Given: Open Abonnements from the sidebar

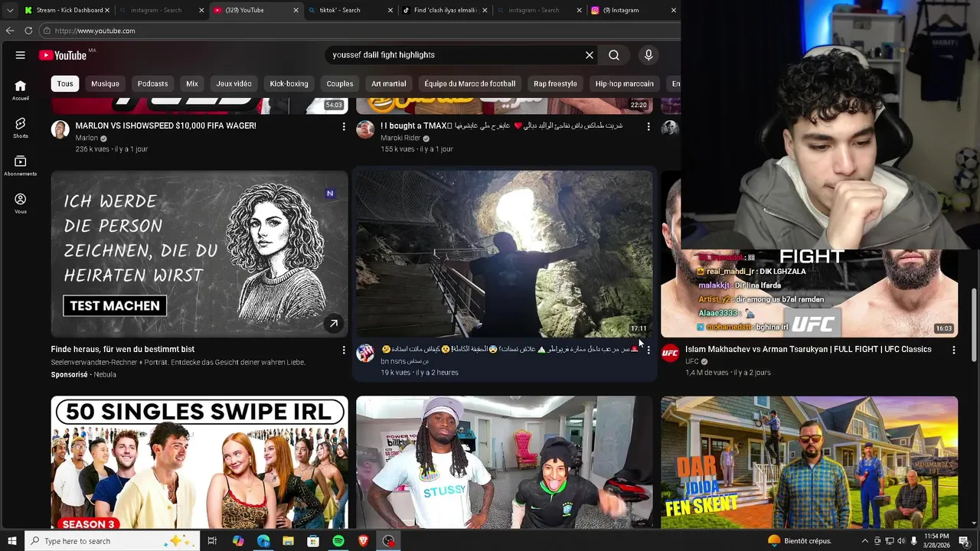Looking at the screenshot, I should tap(21, 165).
